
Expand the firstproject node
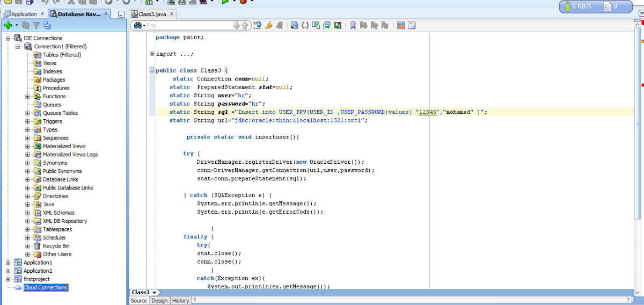[8, 279]
